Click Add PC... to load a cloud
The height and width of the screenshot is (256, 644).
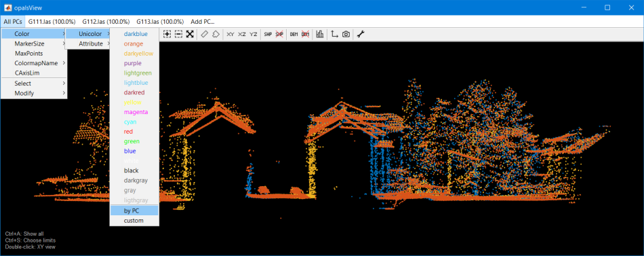pos(203,22)
